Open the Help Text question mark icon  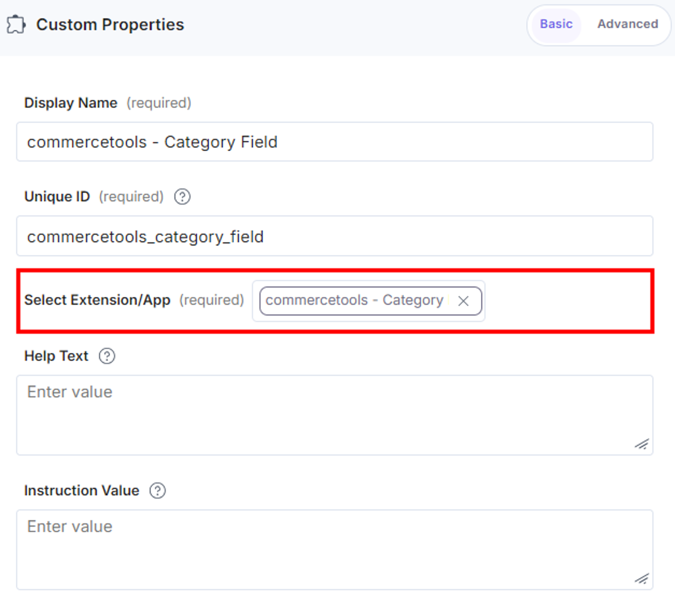pos(107,356)
